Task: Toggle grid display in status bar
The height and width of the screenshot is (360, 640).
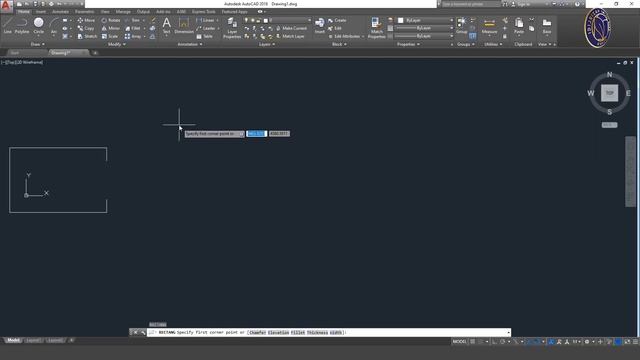Action: tap(473, 342)
